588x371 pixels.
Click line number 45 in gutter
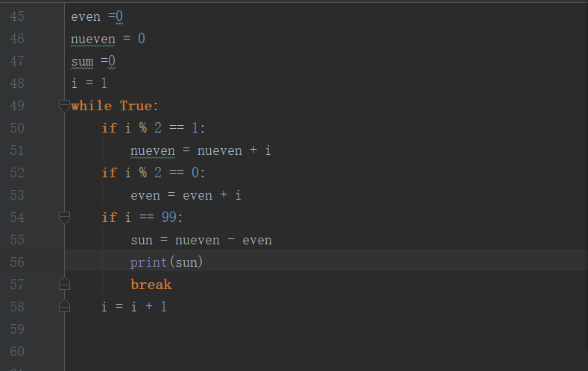pyautogui.click(x=17, y=16)
